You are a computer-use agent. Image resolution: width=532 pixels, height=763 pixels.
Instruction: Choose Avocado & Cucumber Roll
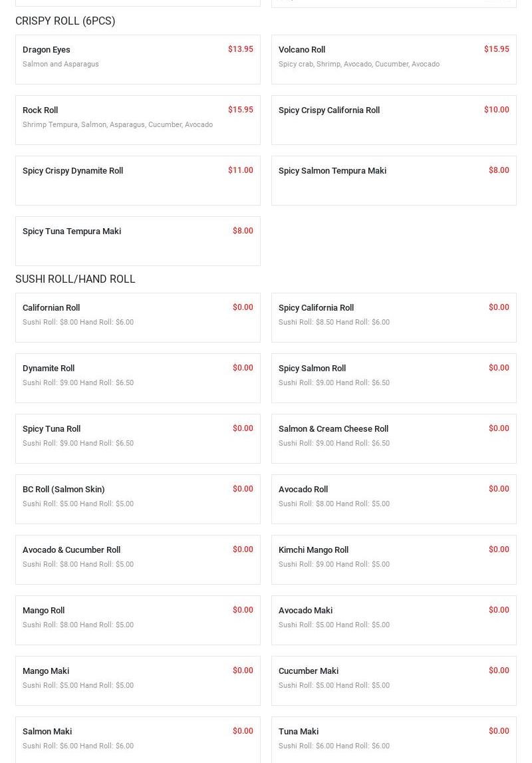(72, 550)
